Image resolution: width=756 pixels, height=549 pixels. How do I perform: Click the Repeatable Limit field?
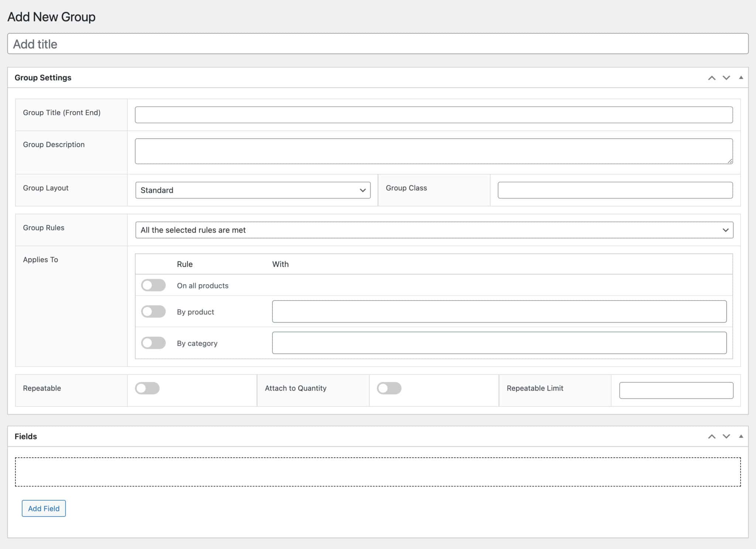[x=676, y=390]
